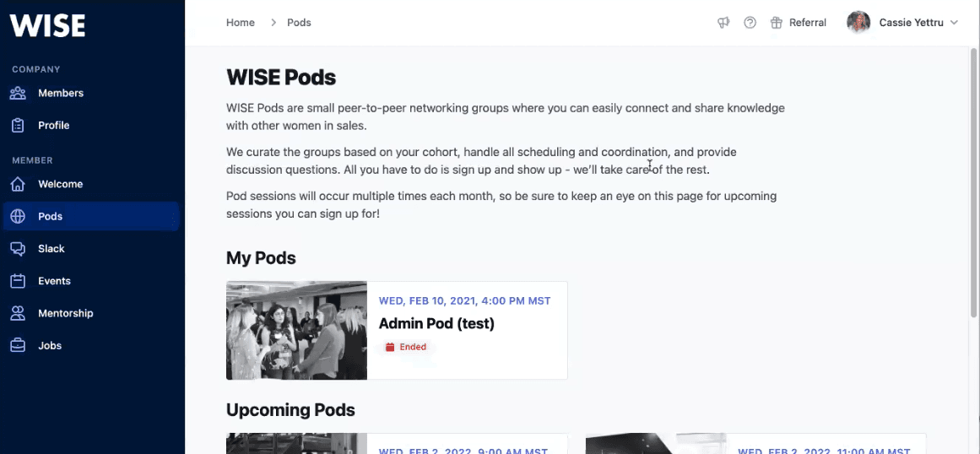Expand the Cassie Yettru account dropdown
Screen dimensions: 980x454
tap(954, 23)
